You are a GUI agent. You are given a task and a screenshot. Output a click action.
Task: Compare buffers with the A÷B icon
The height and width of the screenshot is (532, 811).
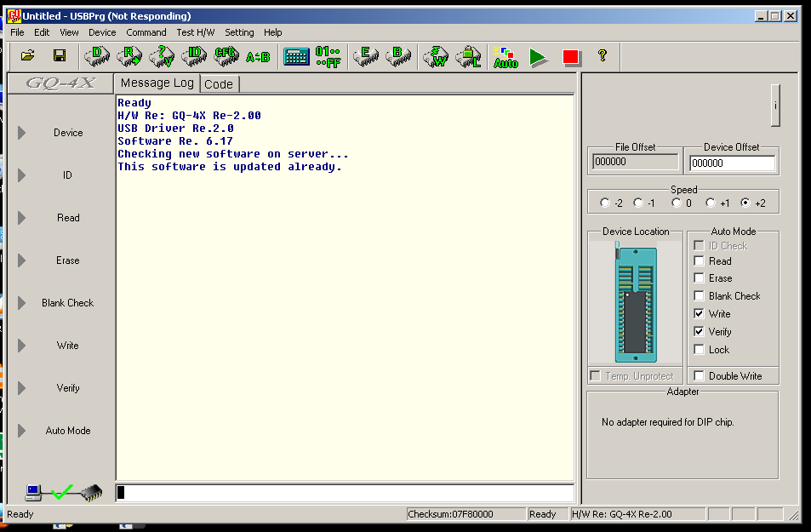tap(258, 57)
